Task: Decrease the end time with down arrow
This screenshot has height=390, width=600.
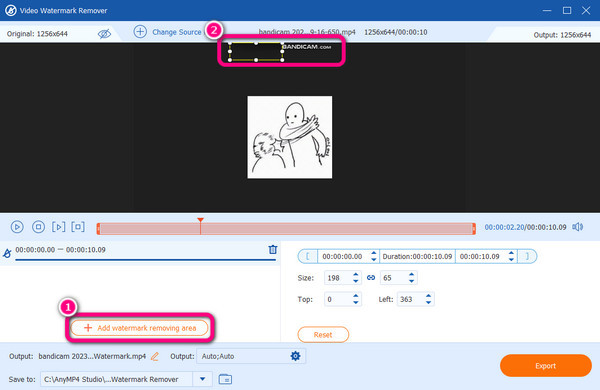Action: 511,260
